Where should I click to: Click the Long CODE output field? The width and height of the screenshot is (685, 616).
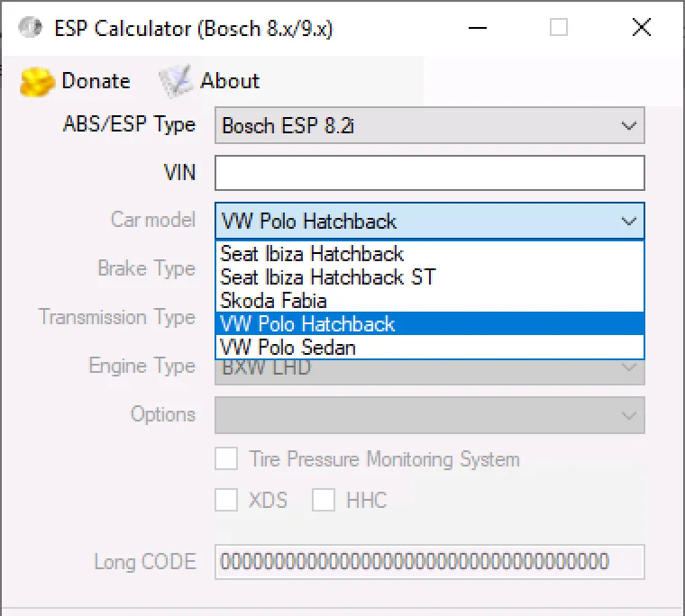[429, 562]
